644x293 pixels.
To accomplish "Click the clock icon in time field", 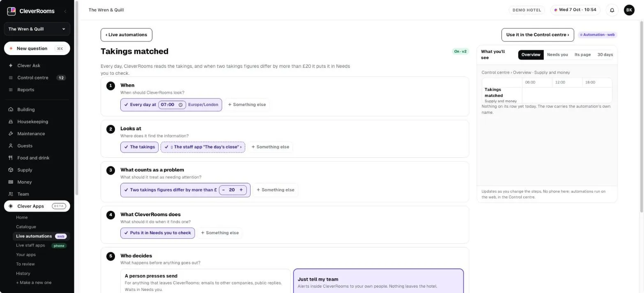I will [180, 105].
